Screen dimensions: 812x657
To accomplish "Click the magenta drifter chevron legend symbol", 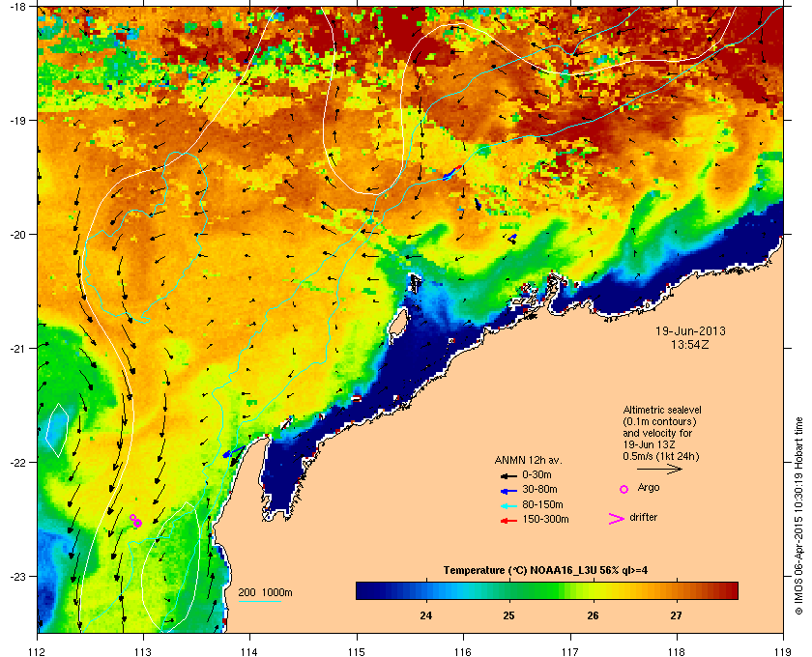I will [x=617, y=519].
